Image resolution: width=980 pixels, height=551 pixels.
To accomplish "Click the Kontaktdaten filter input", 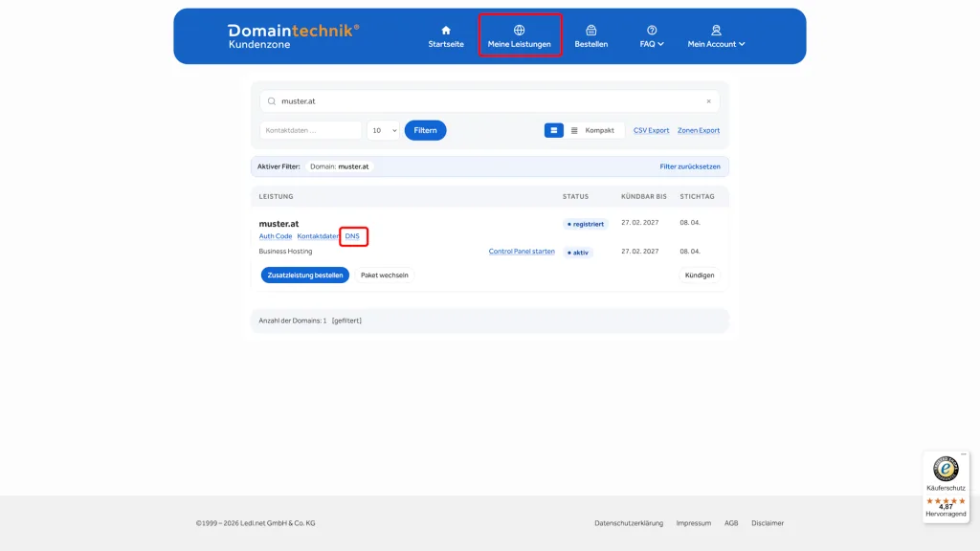I will [311, 130].
